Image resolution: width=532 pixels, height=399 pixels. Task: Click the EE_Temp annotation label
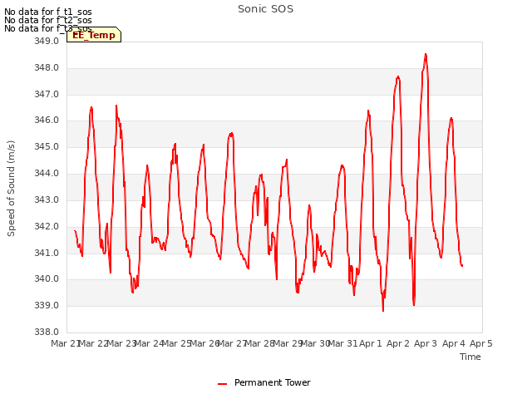point(94,35)
